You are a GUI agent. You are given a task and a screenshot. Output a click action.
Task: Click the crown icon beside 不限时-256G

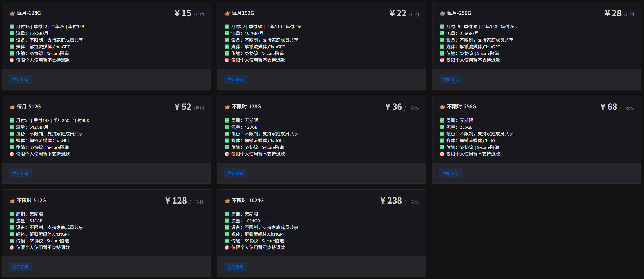(x=442, y=107)
